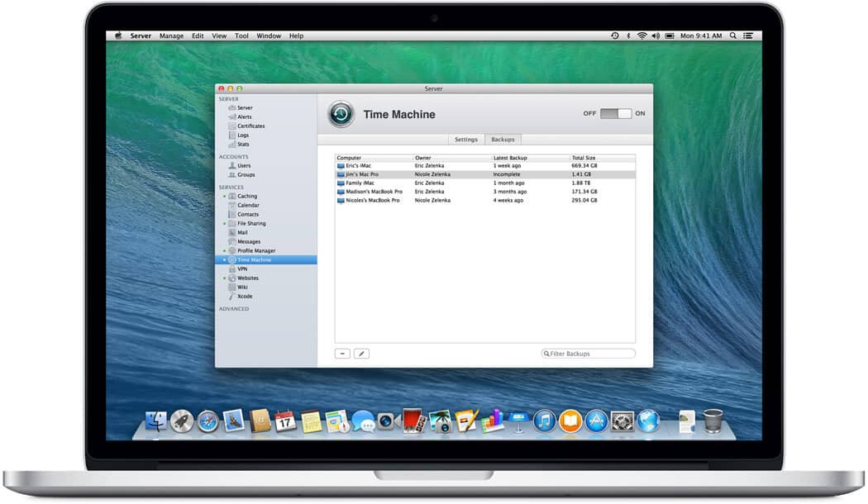Open the Manage menu
The image size is (868, 504).
(x=172, y=36)
